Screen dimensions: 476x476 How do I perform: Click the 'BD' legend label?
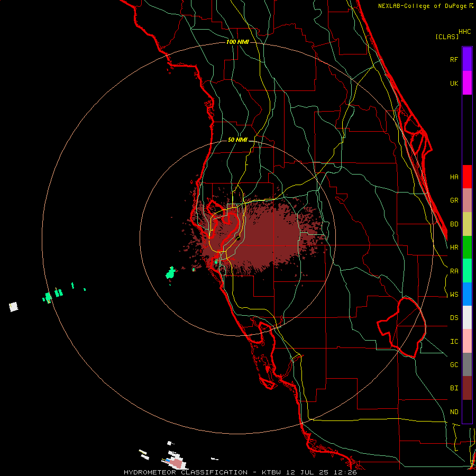pyautogui.click(x=454, y=224)
